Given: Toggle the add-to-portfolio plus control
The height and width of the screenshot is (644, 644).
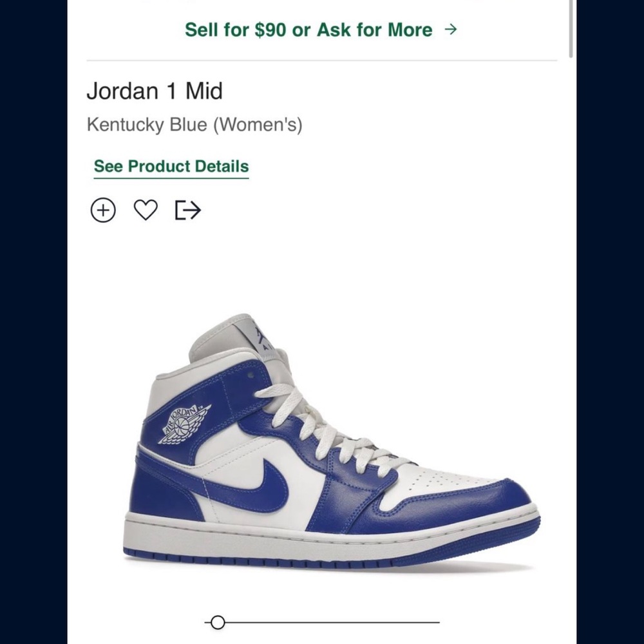Looking at the screenshot, I should click(x=104, y=209).
